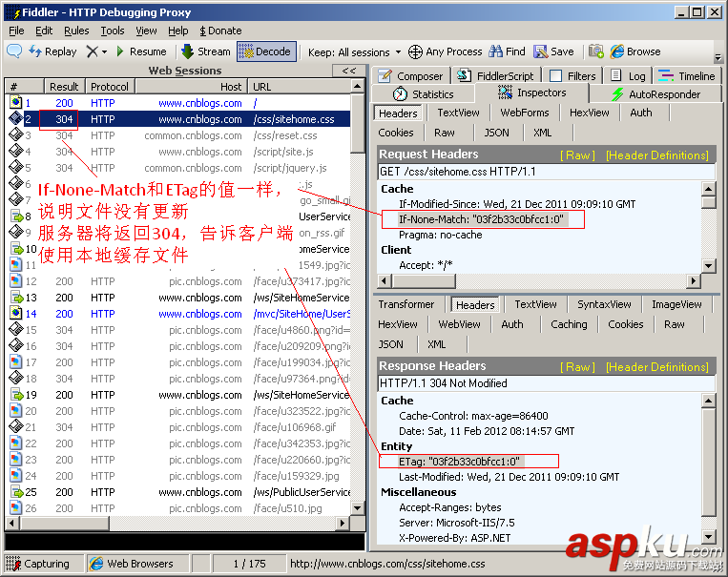Enable the Filters checkbox
The width and height of the screenshot is (728, 577).
[555, 76]
